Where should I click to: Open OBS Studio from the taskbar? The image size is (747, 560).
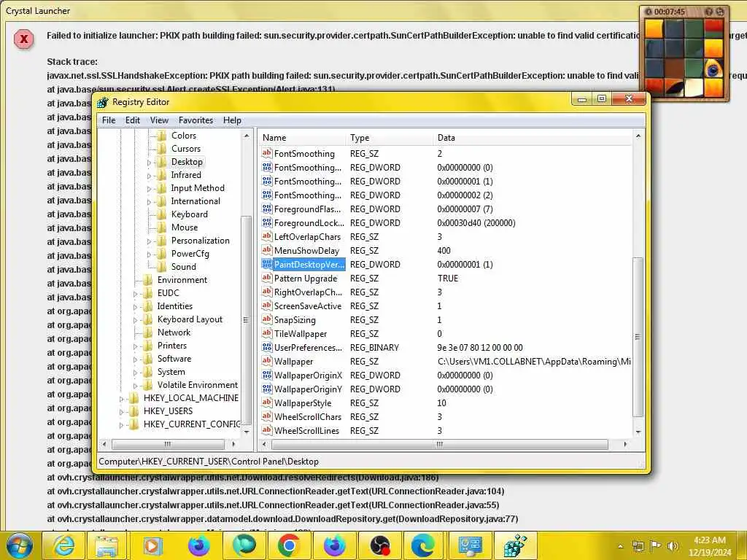pos(379,545)
